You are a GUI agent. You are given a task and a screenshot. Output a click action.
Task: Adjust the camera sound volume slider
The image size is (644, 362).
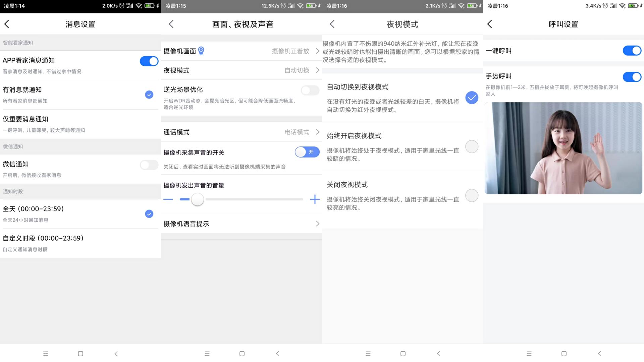coord(197,199)
